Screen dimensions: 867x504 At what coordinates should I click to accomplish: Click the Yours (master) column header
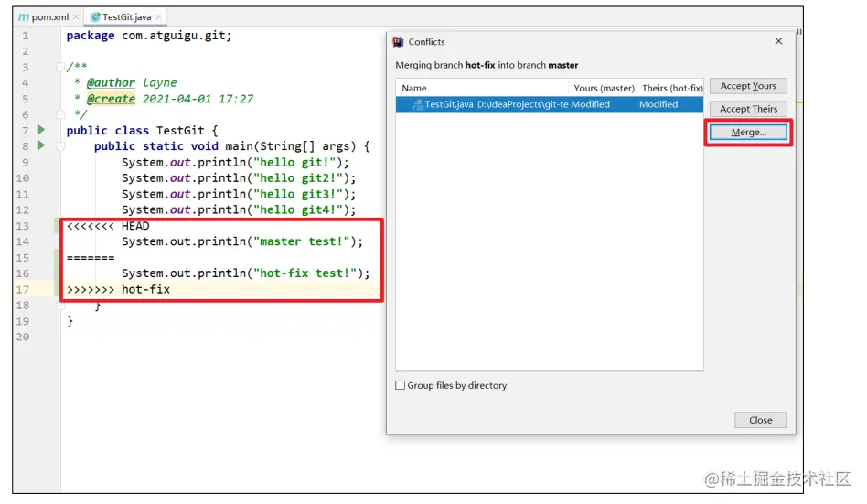(x=604, y=88)
